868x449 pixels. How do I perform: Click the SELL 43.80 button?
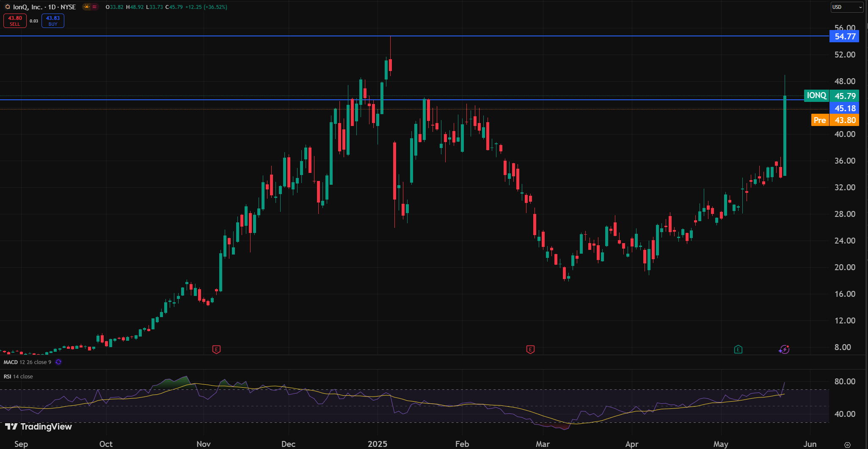click(x=15, y=21)
